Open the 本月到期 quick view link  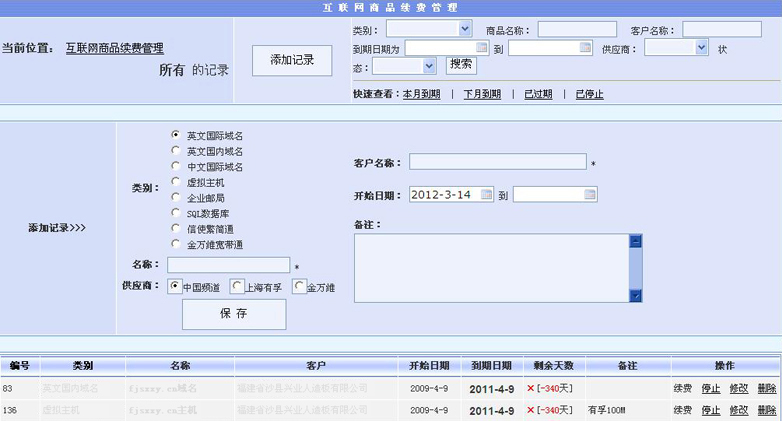[421, 95]
